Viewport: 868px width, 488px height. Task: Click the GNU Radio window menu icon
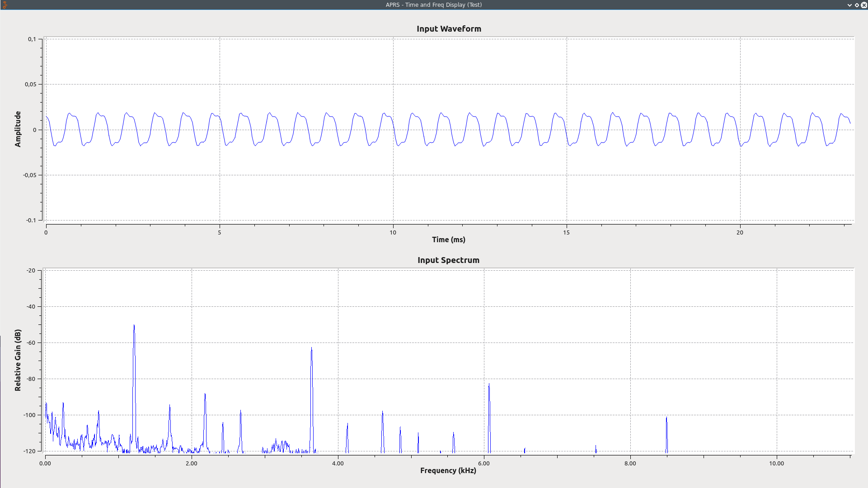coord(5,5)
